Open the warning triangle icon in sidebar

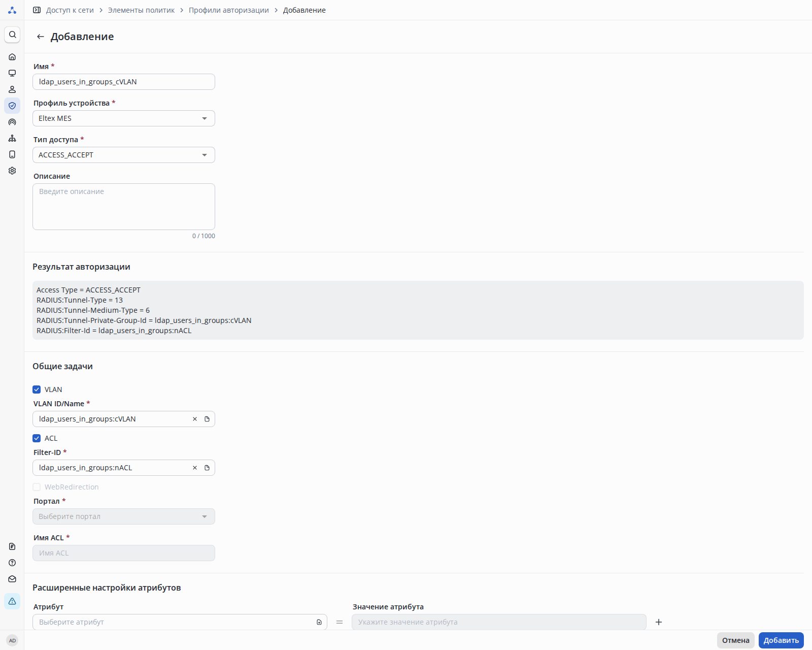tap(12, 601)
